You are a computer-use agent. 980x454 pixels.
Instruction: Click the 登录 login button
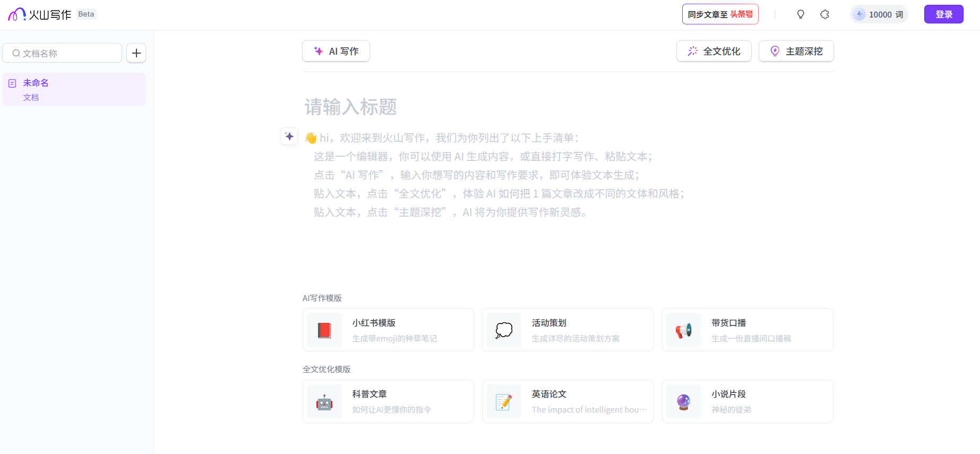click(x=943, y=14)
